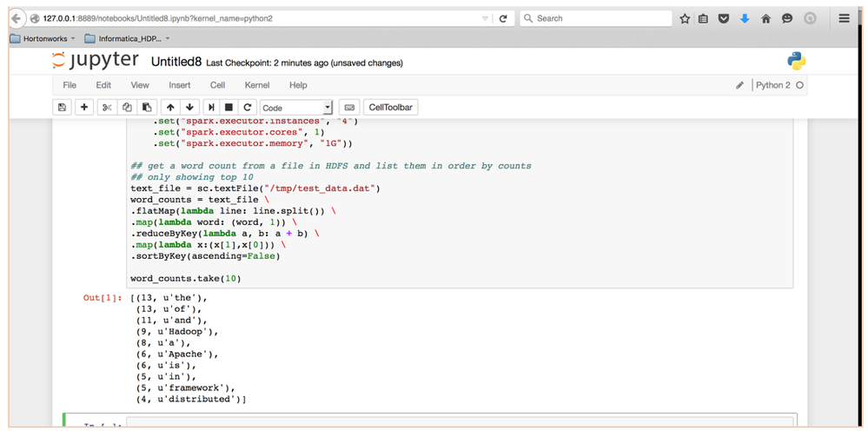This screenshot has width=868, height=431.
Task: Open the Cell menu
Action: click(x=217, y=85)
